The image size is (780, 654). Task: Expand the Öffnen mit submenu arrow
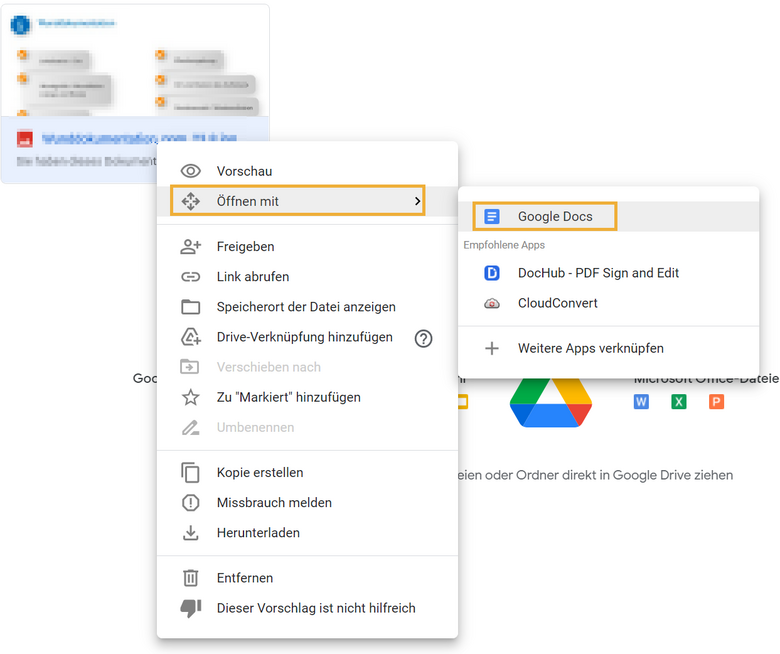[417, 201]
